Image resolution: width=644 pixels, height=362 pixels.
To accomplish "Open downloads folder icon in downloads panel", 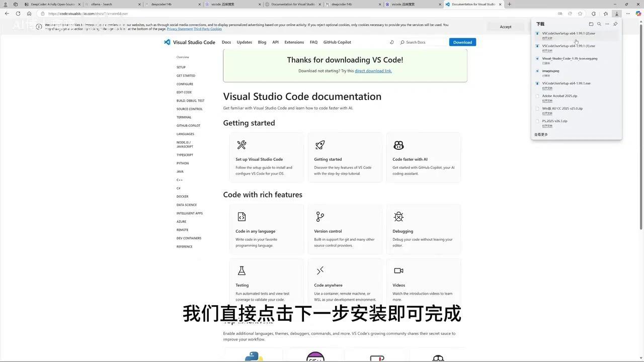I will [591, 24].
